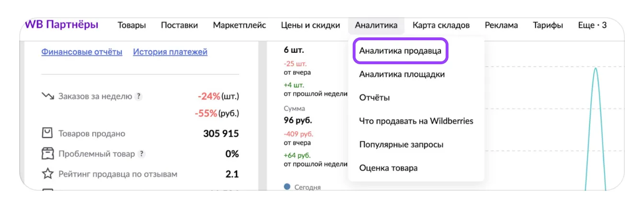Select Что продавать на Wildberries

click(416, 121)
